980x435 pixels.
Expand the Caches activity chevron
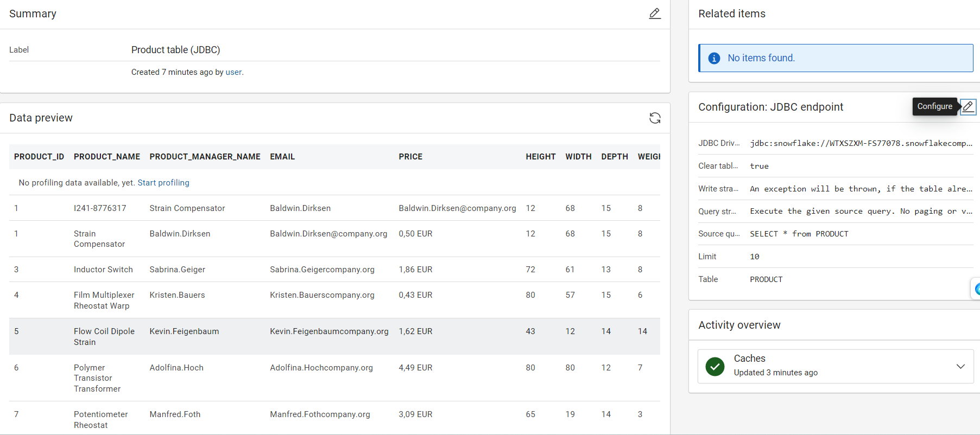(x=960, y=367)
